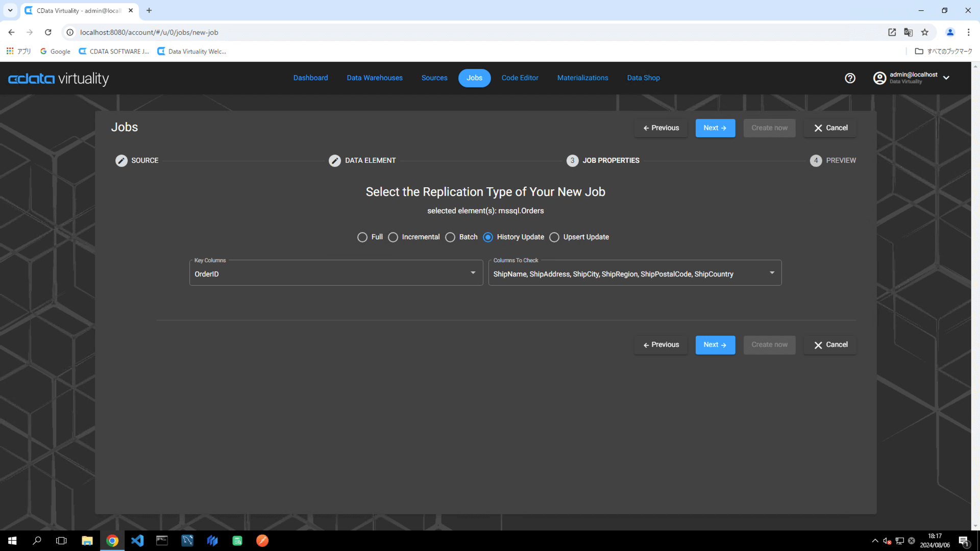Select the Full replication radio button
This screenshot has height=551, width=980.
pyautogui.click(x=362, y=237)
